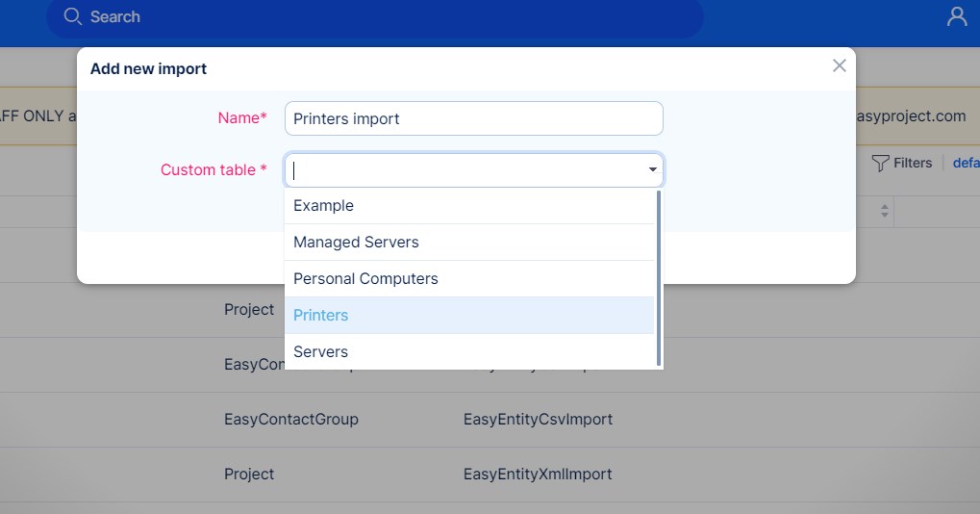The image size is (980, 514).
Task: Expand the Custom table dropdown arrow
Action: click(x=653, y=170)
